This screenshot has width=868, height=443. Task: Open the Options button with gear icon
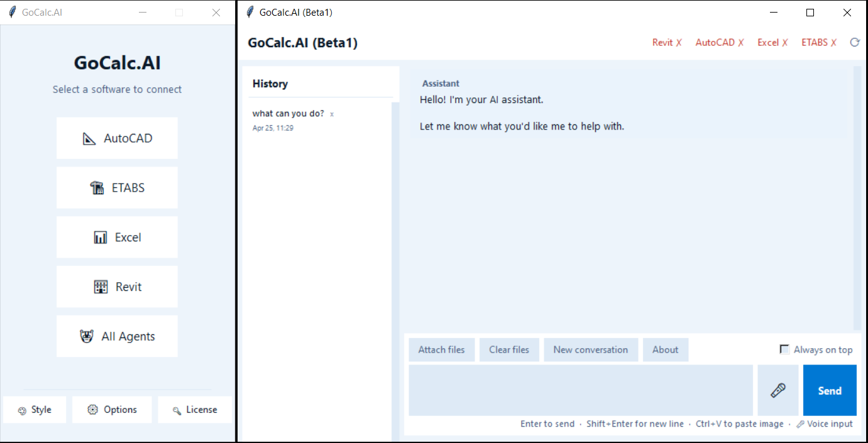(x=112, y=410)
